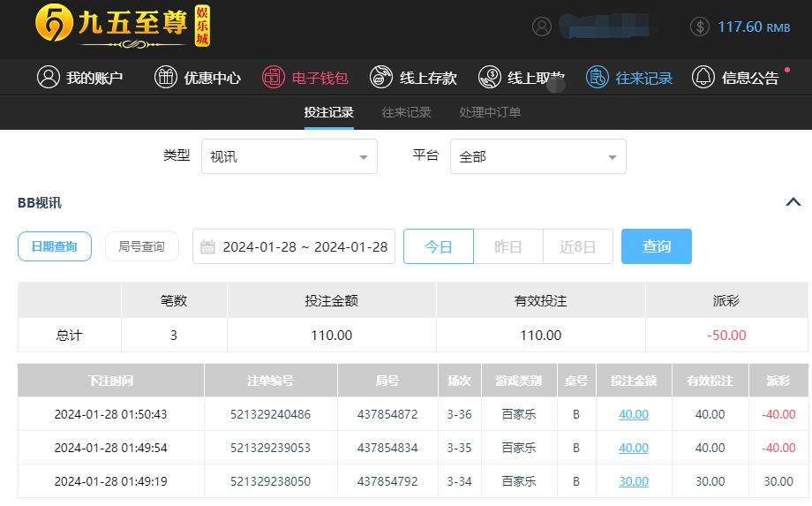
Task: Open 40.00 bet link for 01:50:43
Action: coord(634,414)
